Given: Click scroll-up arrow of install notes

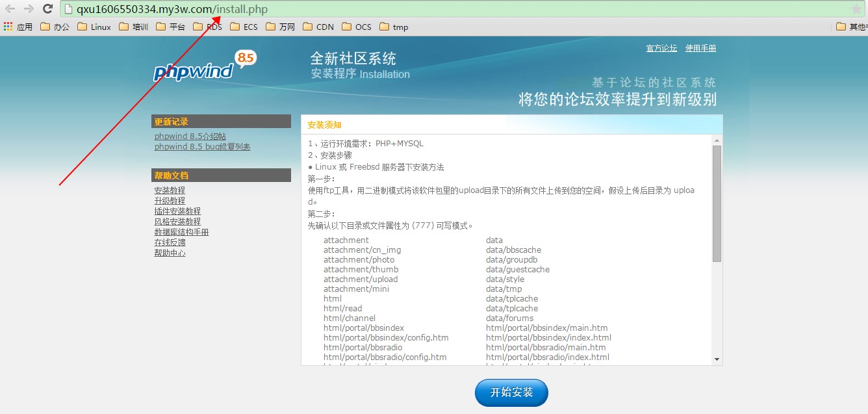Looking at the screenshot, I should (x=717, y=140).
